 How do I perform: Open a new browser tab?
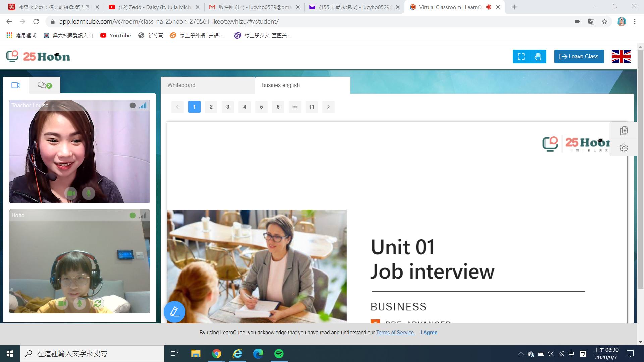[514, 7]
